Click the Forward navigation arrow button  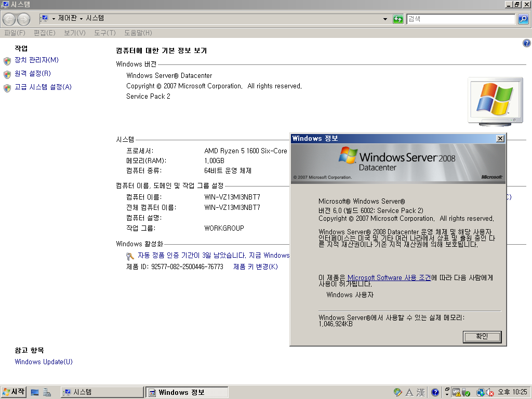pos(23,19)
